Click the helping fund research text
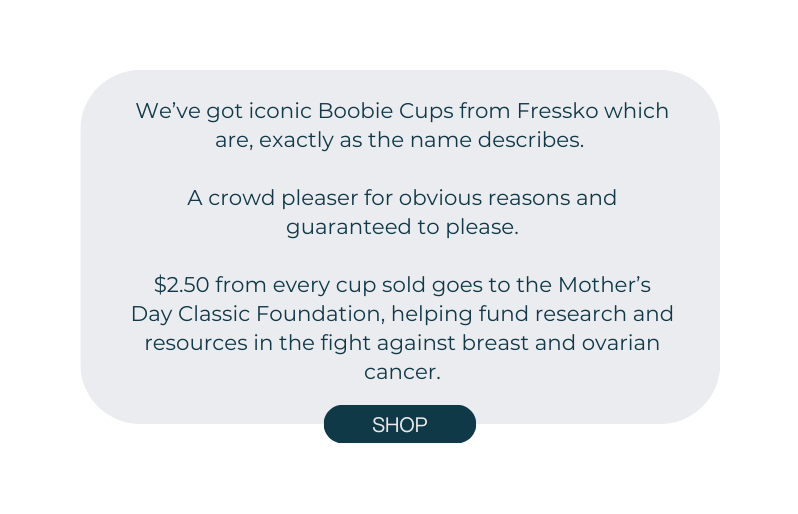This screenshot has width=798, height=514. coord(508,315)
